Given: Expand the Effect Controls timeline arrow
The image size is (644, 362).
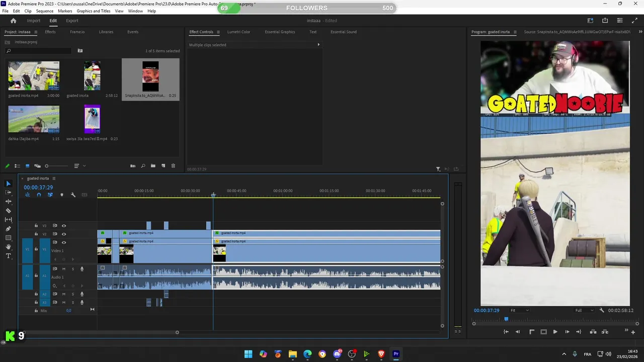Looking at the screenshot, I should tap(318, 45).
